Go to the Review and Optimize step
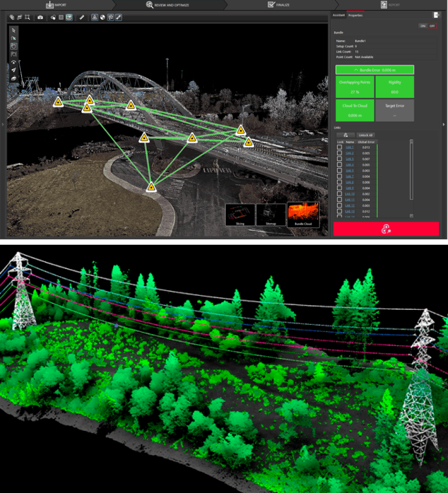 pos(168,5)
